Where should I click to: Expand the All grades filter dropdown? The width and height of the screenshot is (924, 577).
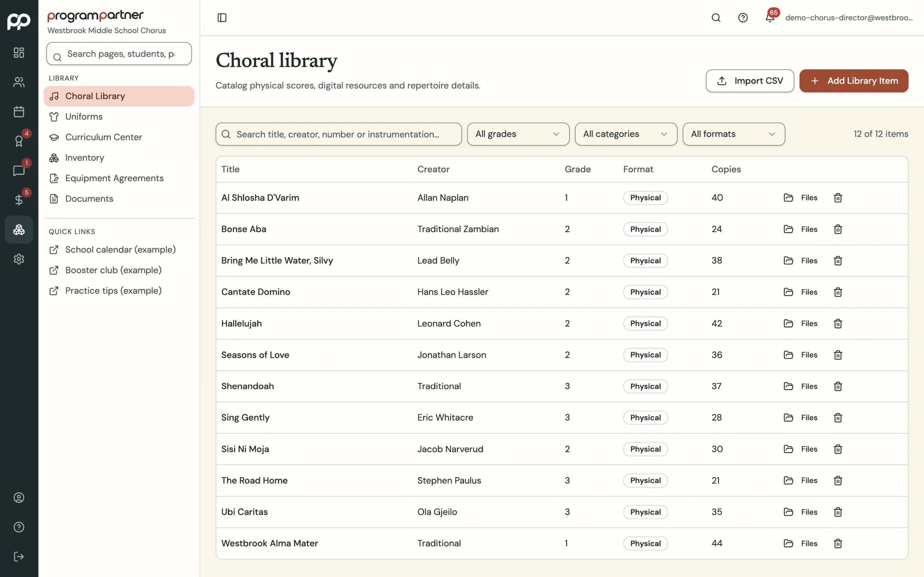(518, 134)
